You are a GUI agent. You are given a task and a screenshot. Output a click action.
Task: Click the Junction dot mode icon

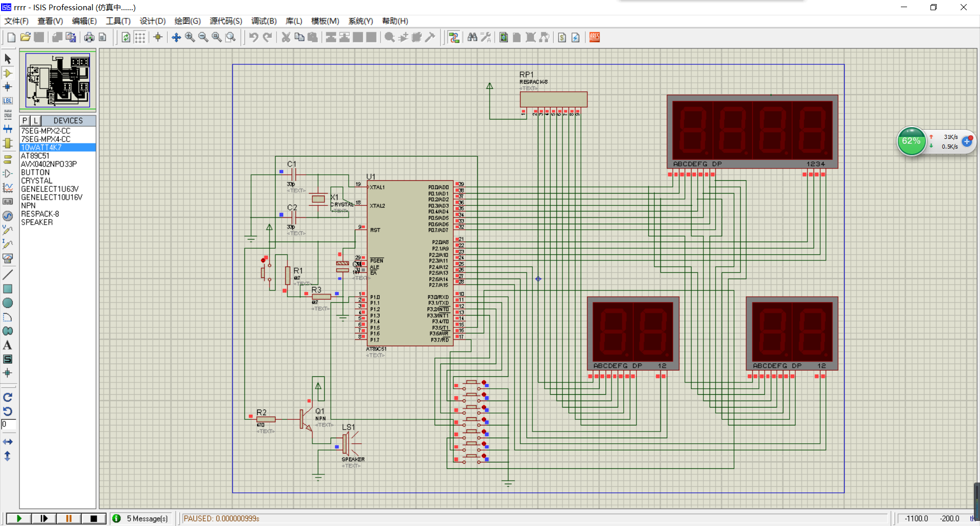coord(8,87)
